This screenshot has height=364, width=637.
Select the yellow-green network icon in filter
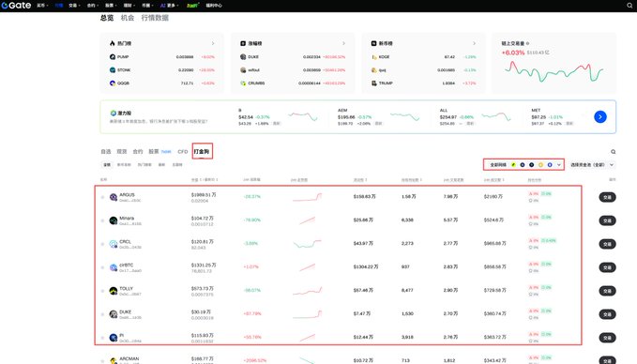tap(513, 164)
